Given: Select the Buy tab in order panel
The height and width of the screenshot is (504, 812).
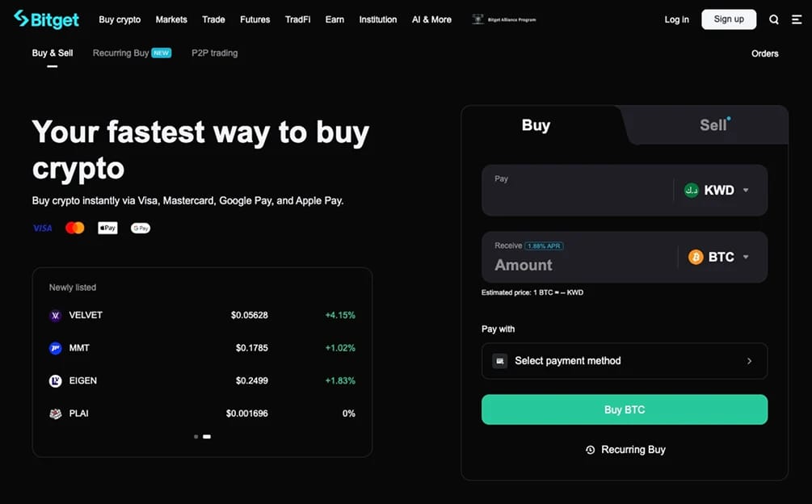Looking at the screenshot, I should pos(536,125).
